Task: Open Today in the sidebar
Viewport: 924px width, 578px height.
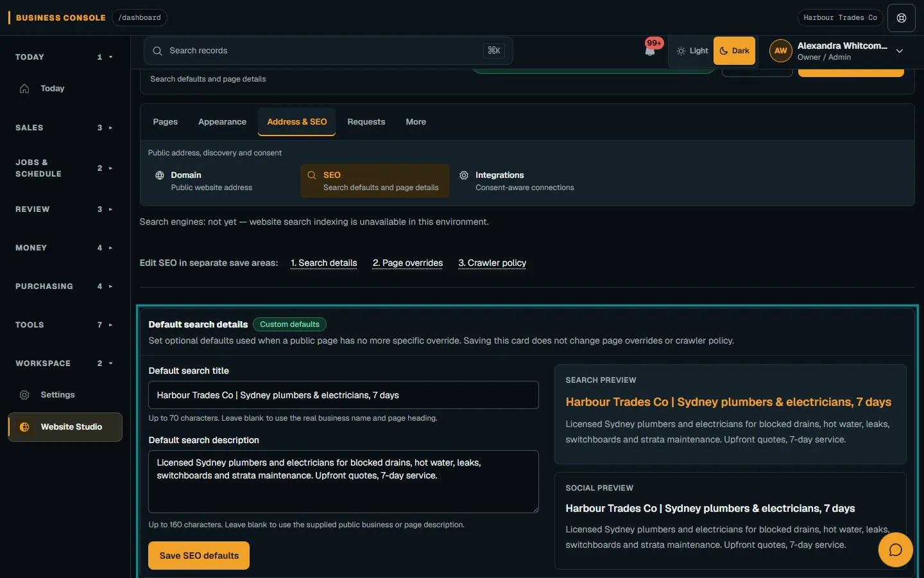Action: pyautogui.click(x=65, y=89)
